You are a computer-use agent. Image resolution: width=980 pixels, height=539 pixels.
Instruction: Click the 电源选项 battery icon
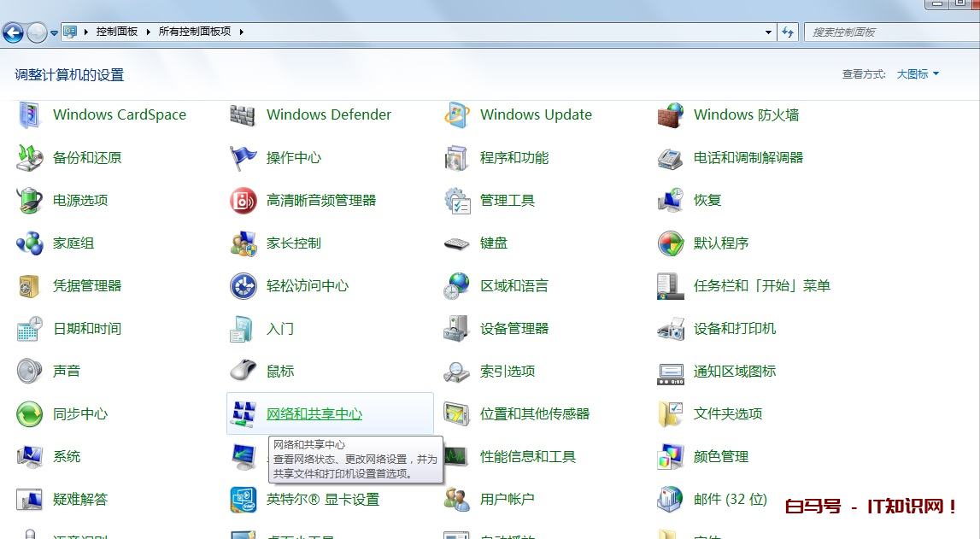pos(30,201)
